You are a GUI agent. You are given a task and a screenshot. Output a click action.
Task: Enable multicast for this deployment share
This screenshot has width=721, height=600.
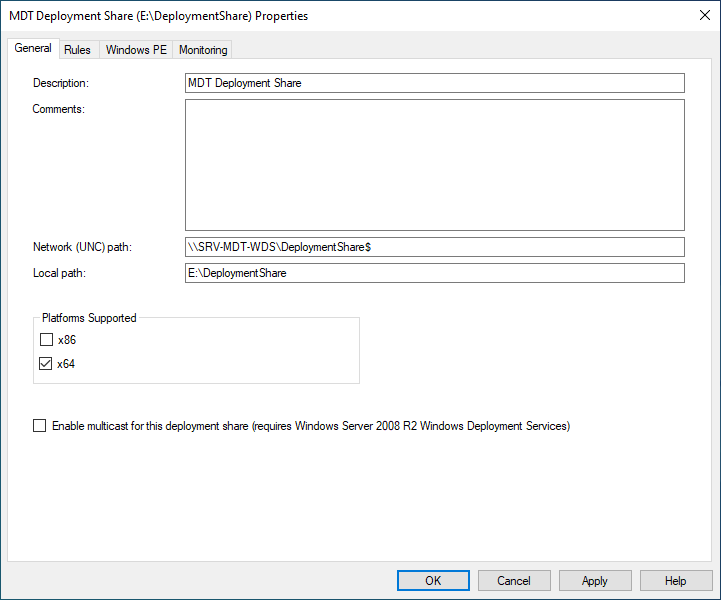coord(40,426)
